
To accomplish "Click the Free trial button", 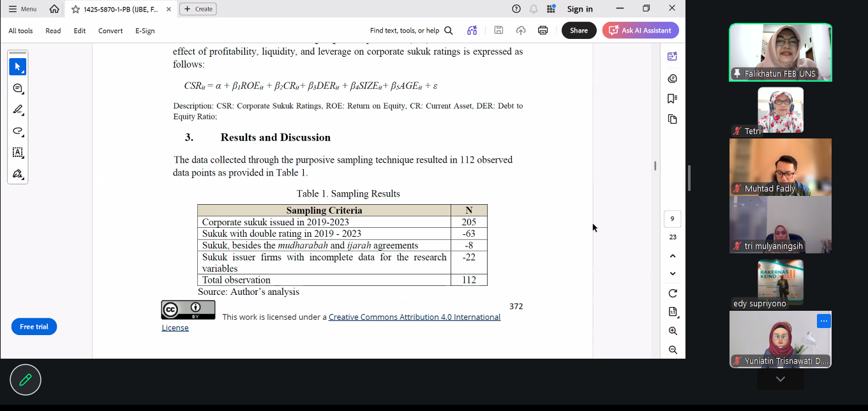I will point(34,327).
